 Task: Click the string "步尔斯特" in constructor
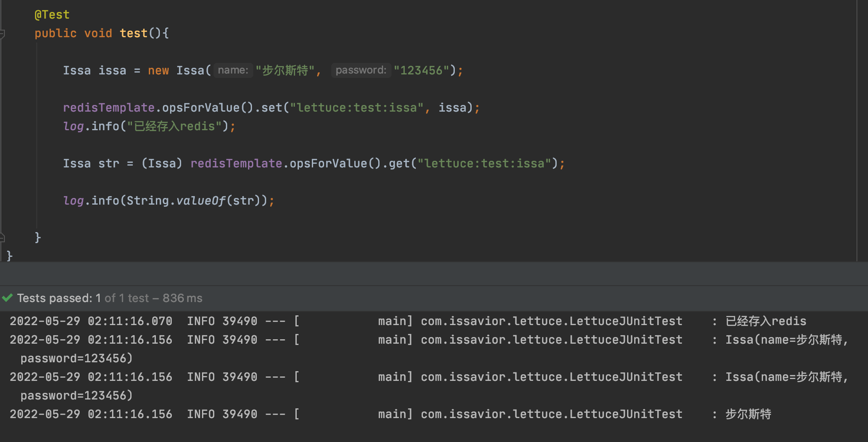(285, 70)
